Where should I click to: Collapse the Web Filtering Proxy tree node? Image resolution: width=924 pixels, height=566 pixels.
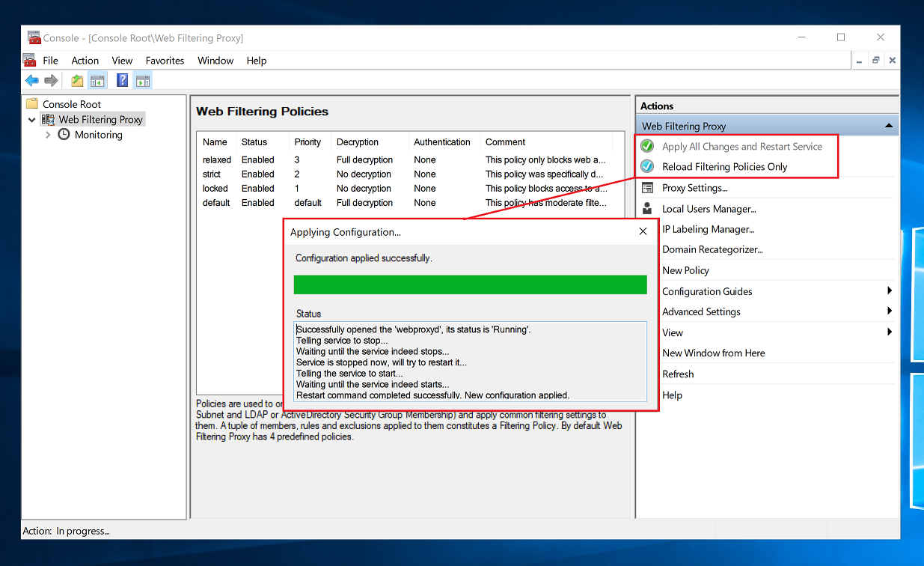[32, 120]
